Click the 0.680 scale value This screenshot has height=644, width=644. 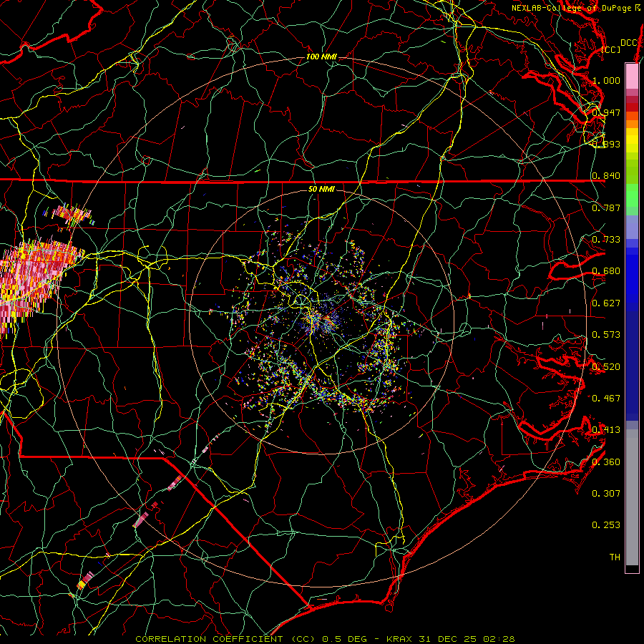click(x=606, y=271)
